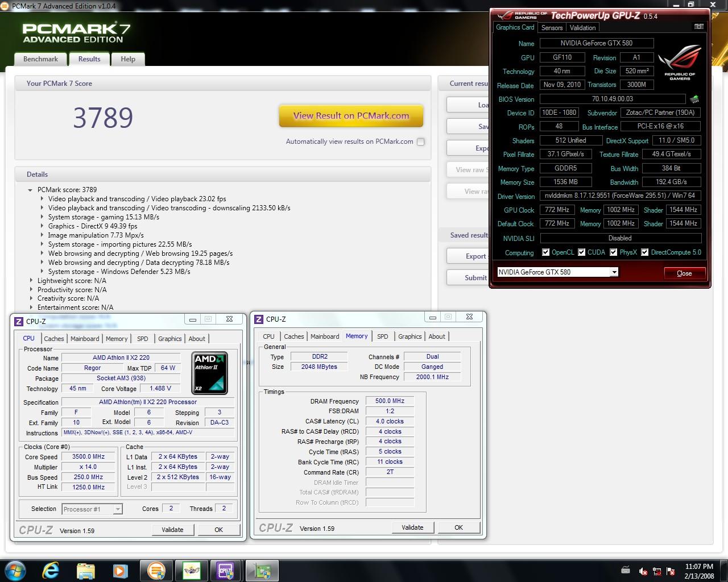Switch to the Sensors tab in GPU-Z

point(552,28)
